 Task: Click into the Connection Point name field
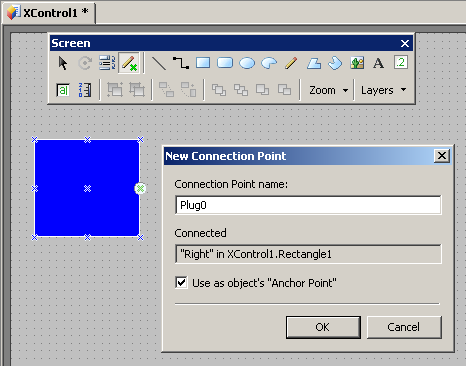click(x=308, y=205)
